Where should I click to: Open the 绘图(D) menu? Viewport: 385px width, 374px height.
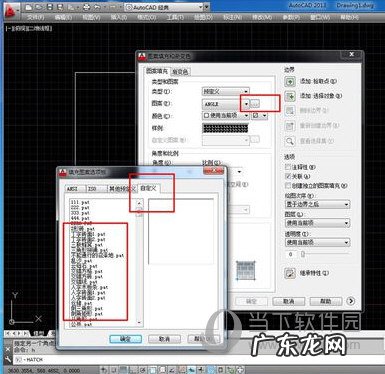click(203, 17)
